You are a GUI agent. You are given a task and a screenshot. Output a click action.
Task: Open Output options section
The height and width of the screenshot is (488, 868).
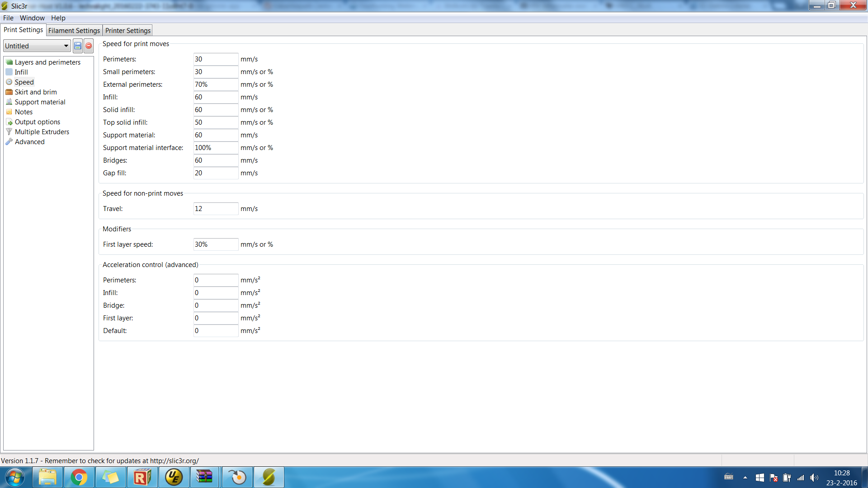pos(37,122)
